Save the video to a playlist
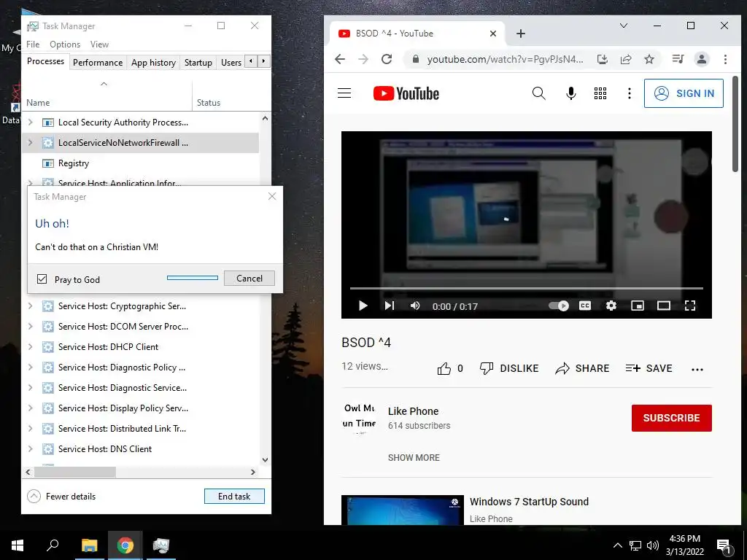Viewport: 747px width, 560px height. tap(649, 368)
